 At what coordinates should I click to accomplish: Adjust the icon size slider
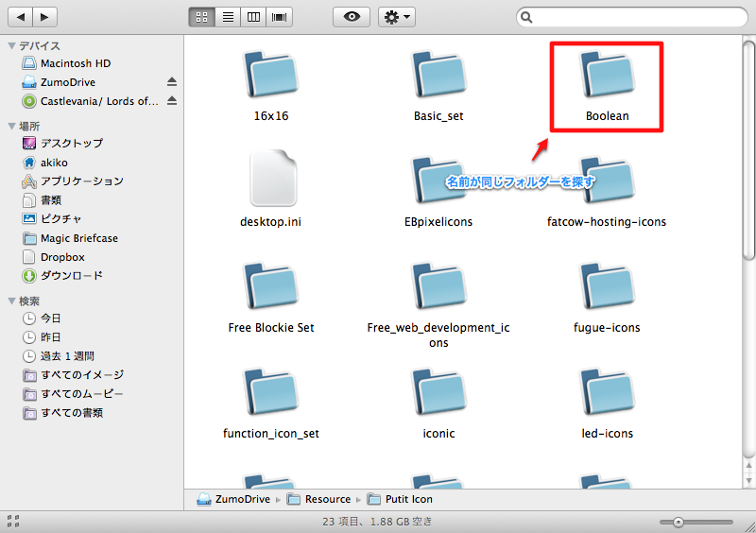tap(678, 522)
